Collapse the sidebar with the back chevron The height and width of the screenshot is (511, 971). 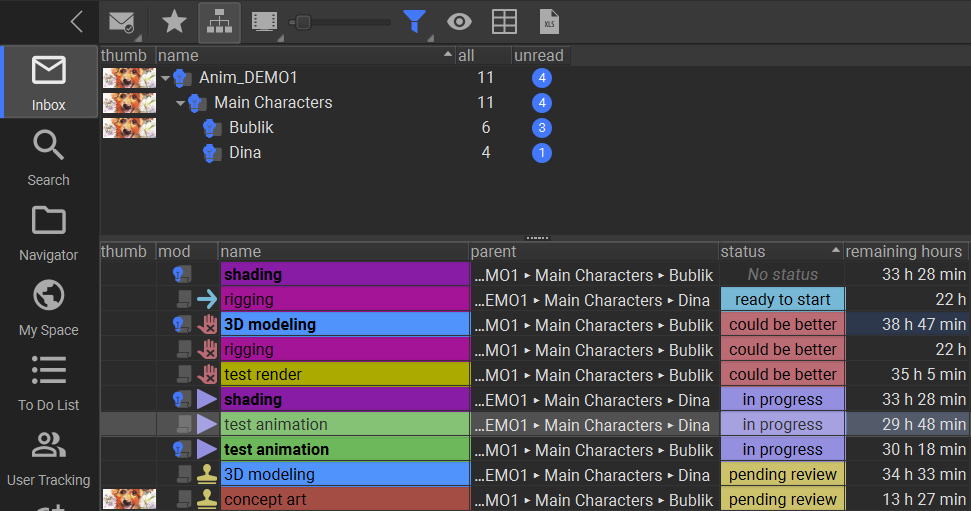(x=77, y=22)
